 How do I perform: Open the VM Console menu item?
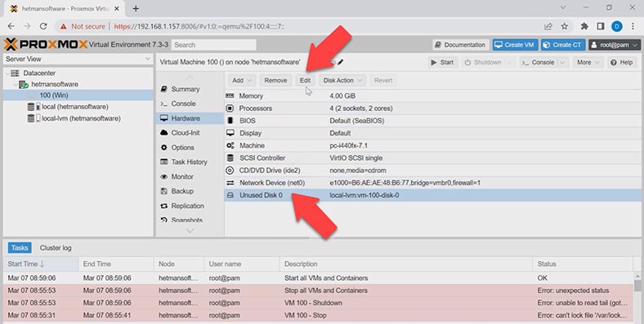point(190,104)
